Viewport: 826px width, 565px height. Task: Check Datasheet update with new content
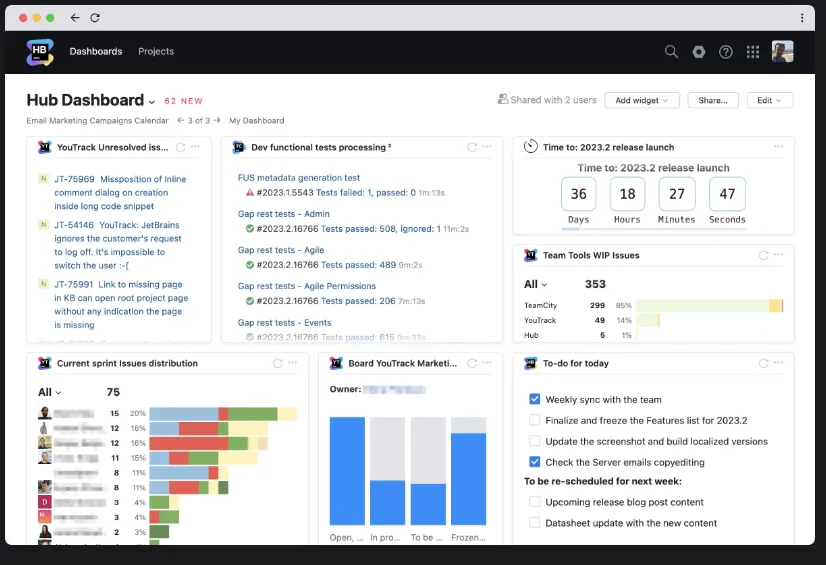[535, 523]
